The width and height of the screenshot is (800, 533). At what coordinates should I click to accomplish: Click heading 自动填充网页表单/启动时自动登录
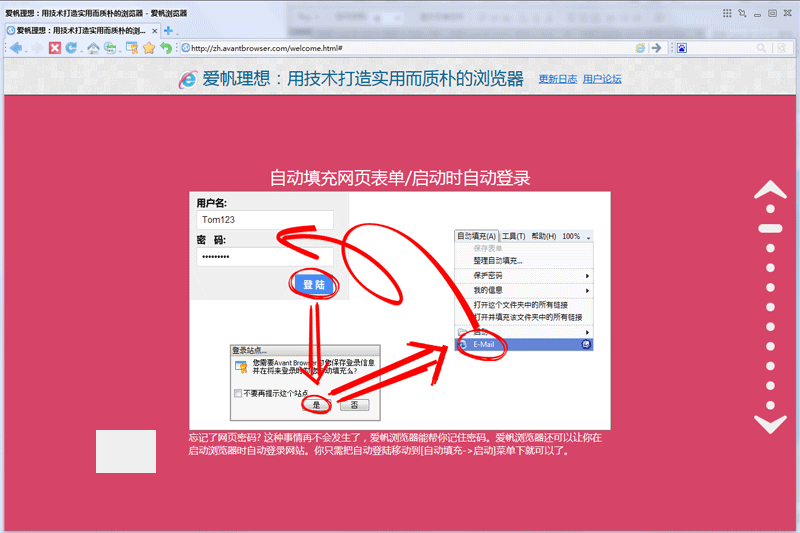400,178
